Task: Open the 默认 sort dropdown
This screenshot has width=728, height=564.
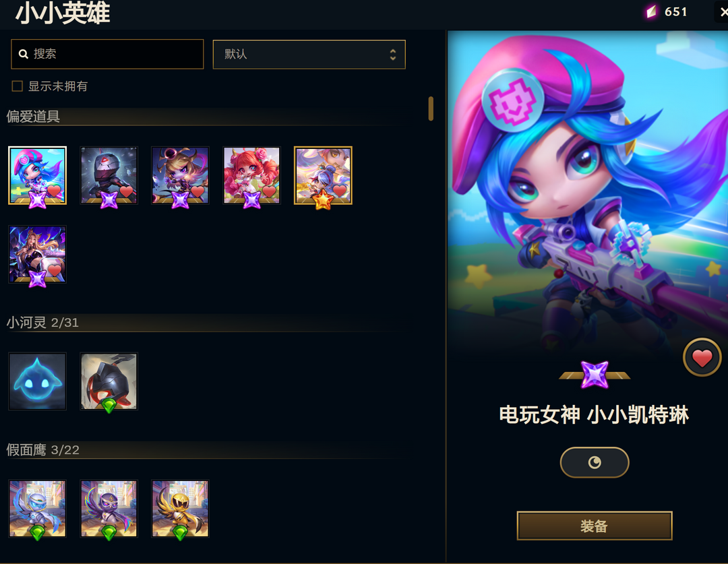Action: click(309, 55)
